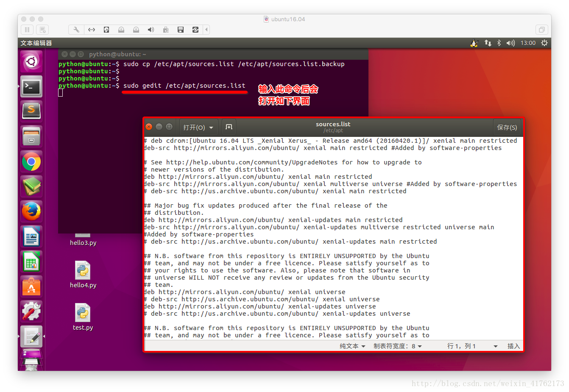Launch Sublime Text from the dock
The height and width of the screenshot is (392, 569).
pyautogui.click(x=31, y=112)
